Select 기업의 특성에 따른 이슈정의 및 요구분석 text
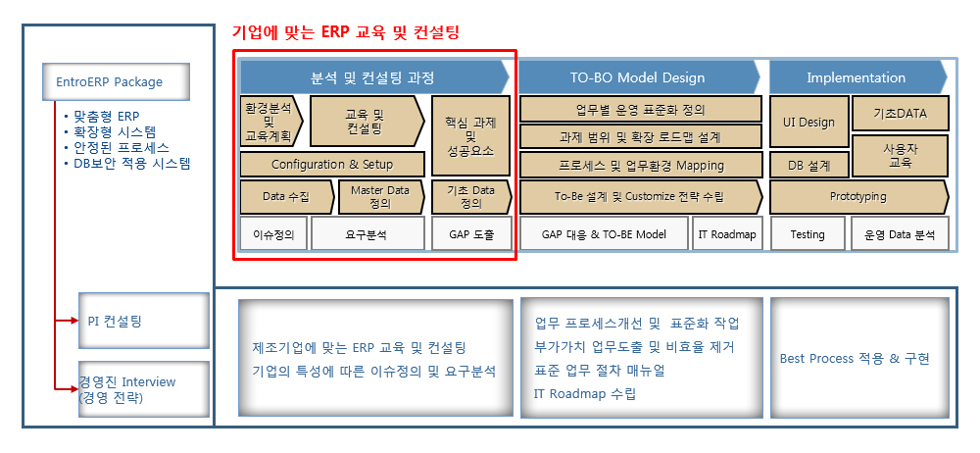 point(374,371)
